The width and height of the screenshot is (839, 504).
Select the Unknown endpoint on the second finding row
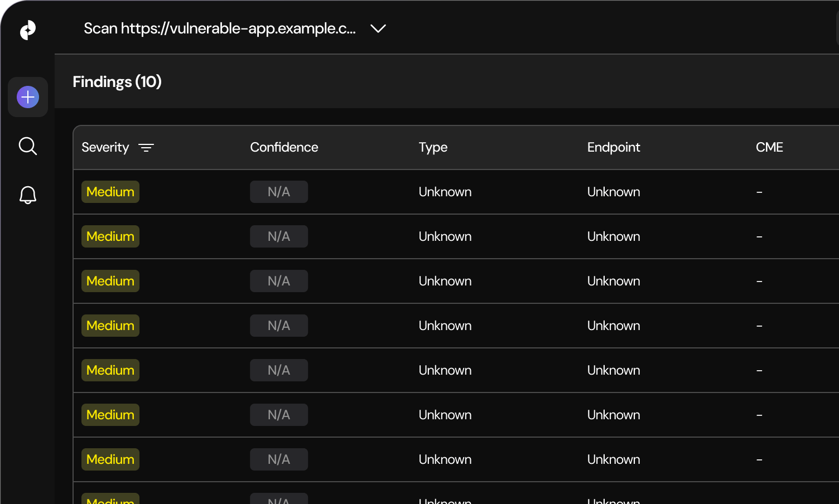pos(614,236)
